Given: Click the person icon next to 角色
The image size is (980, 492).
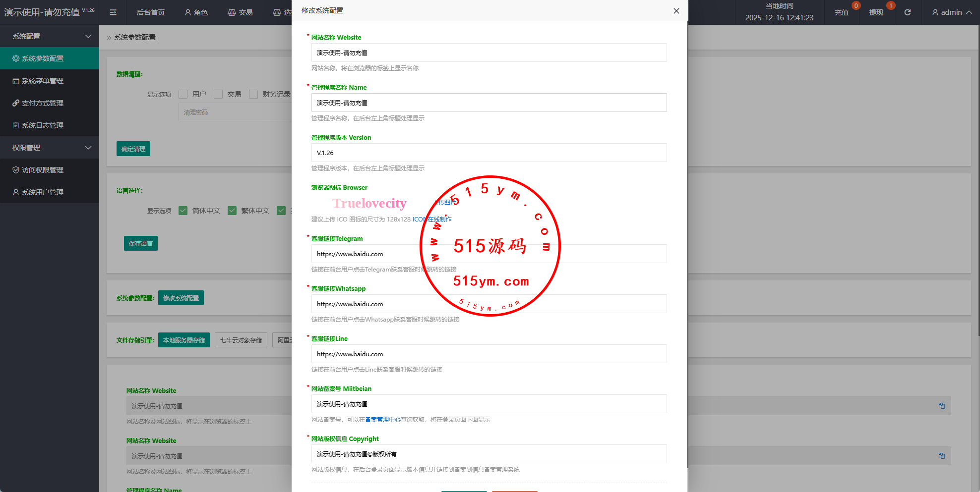Looking at the screenshot, I should [x=188, y=12].
